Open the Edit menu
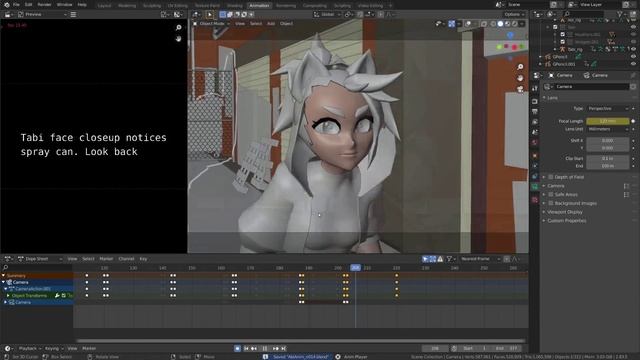This screenshot has height=360, width=640. click(29, 5)
